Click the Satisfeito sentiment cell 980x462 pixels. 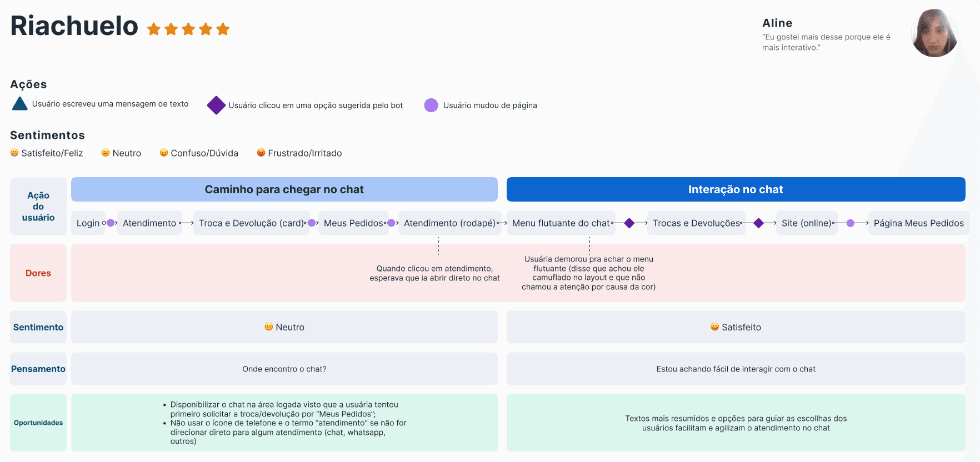pos(736,327)
